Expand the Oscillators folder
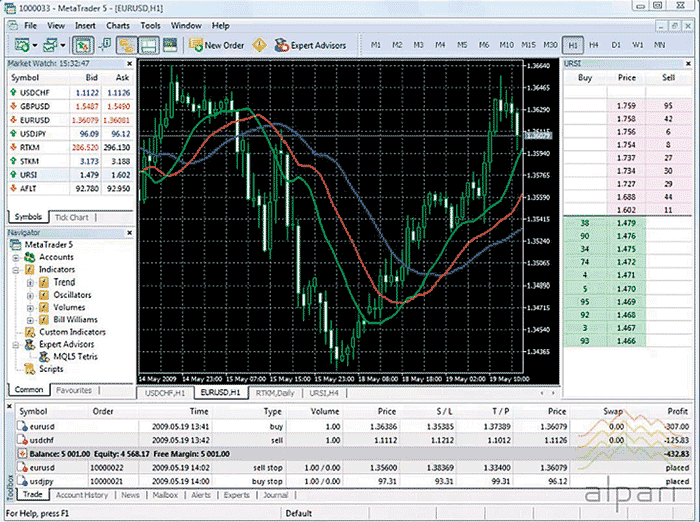700x522 pixels. point(30,296)
